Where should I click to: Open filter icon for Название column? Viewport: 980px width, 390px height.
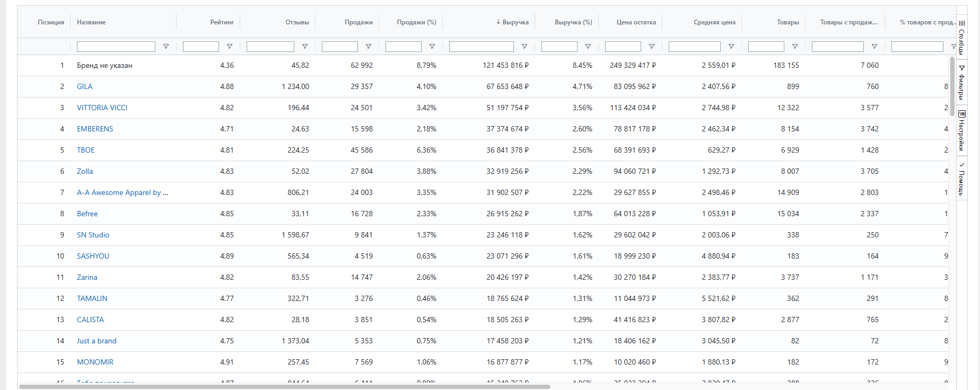tap(166, 47)
